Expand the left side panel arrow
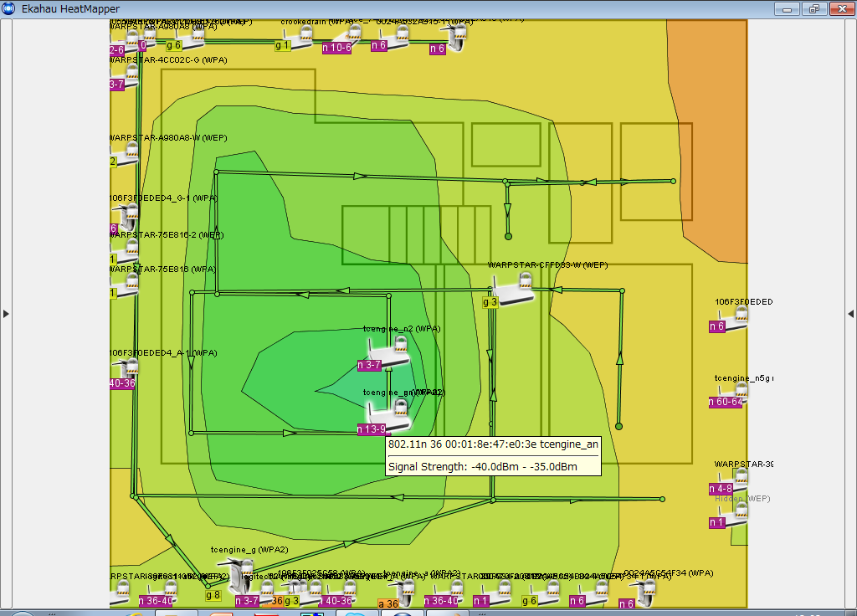This screenshot has width=857, height=616. [x=6, y=314]
